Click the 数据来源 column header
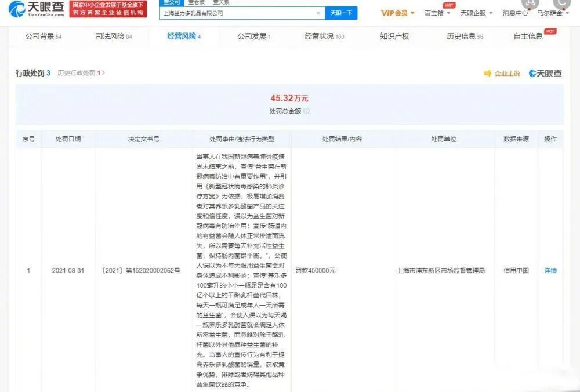 (x=516, y=139)
